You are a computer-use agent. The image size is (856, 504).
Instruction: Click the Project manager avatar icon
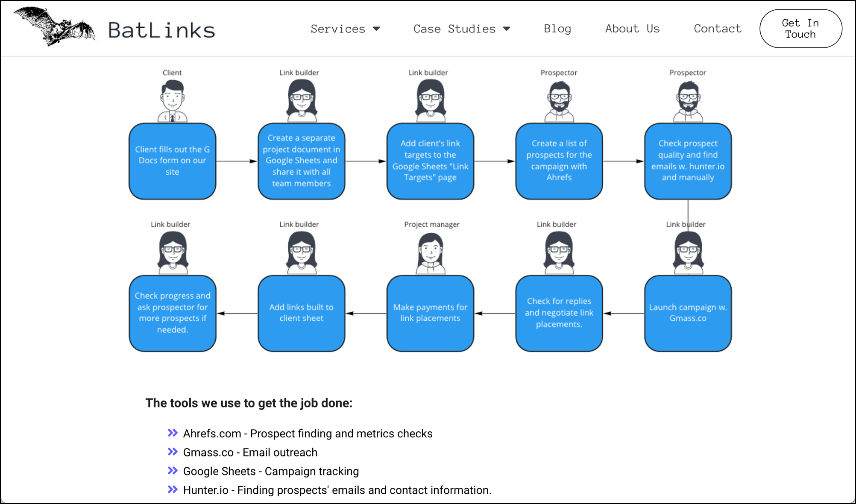[431, 254]
